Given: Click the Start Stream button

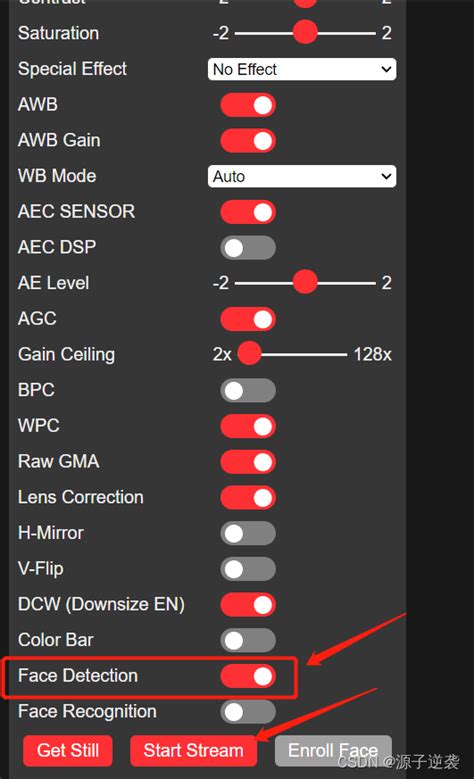Looking at the screenshot, I should tap(193, 750).
